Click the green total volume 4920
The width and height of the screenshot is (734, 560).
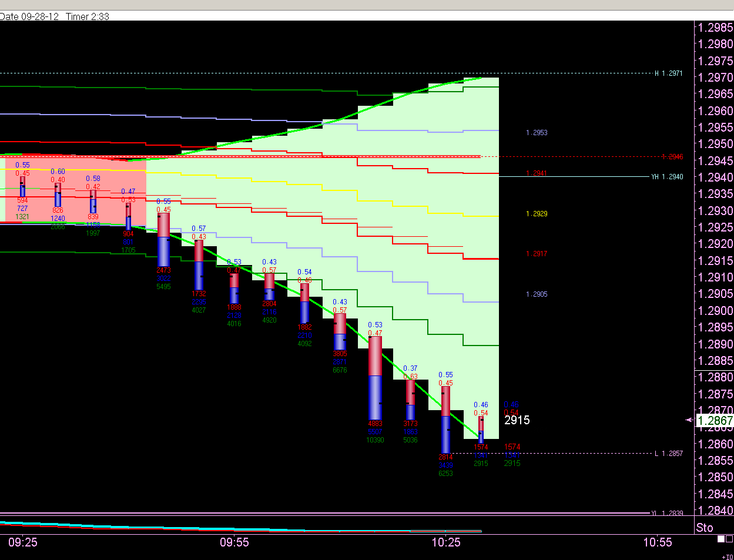tap(269, 320)
